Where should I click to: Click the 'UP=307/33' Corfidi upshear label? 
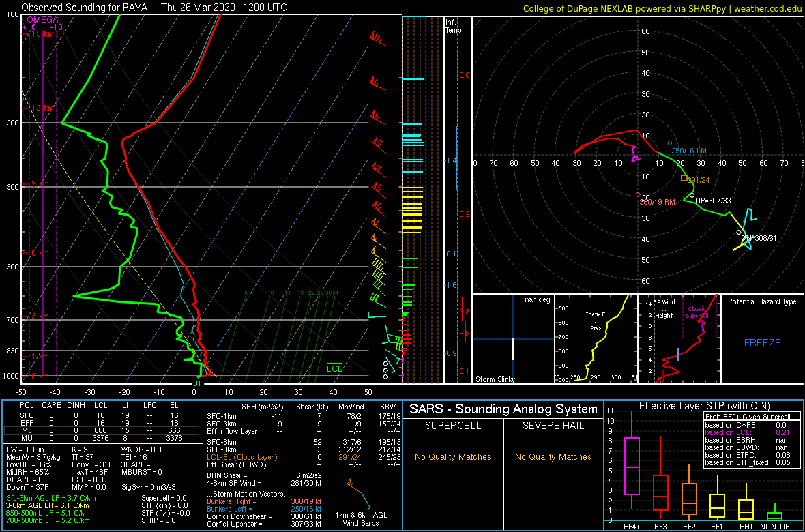713,201
